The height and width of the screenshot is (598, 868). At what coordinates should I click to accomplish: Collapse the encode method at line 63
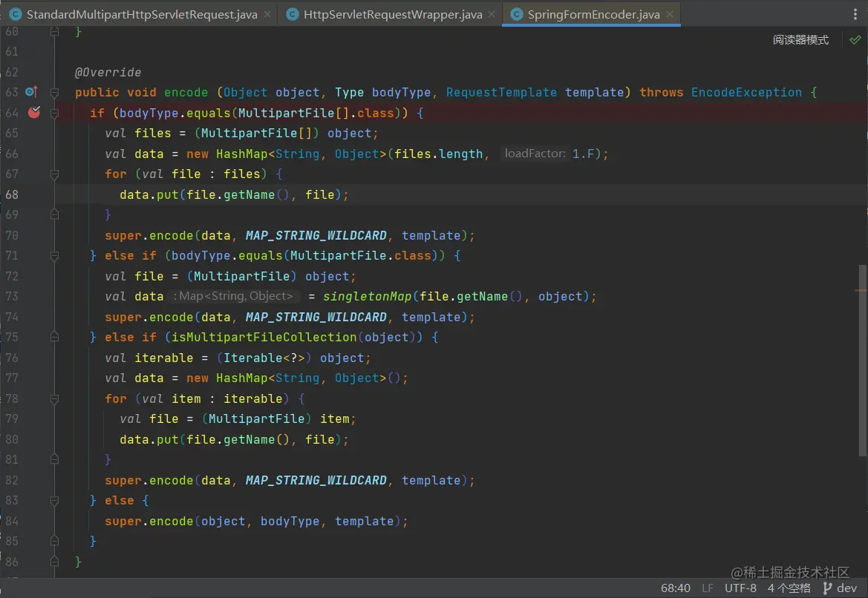click(x=54, y=93)
